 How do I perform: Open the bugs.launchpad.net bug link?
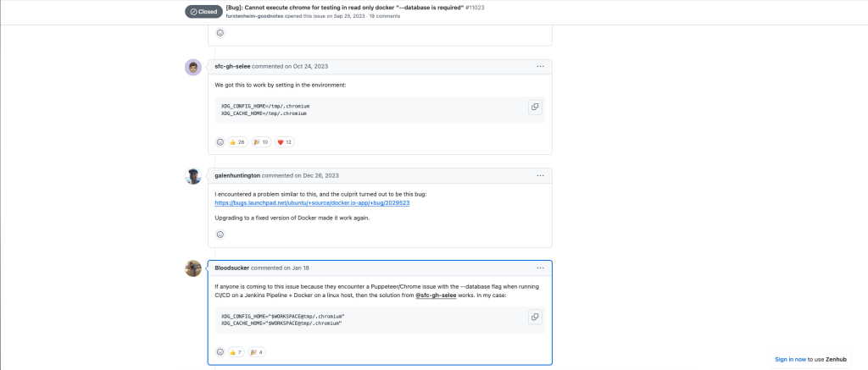312,203
